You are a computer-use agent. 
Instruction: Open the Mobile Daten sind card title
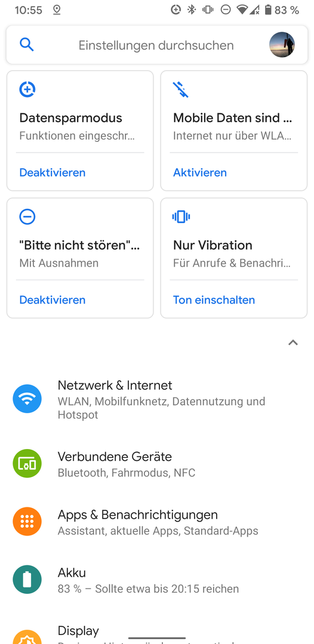tap(233, 118)
